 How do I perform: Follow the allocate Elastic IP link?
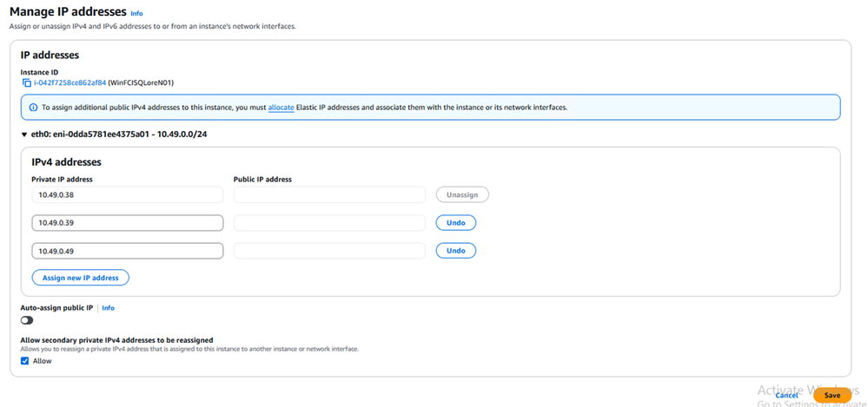[x=281, y=108]
